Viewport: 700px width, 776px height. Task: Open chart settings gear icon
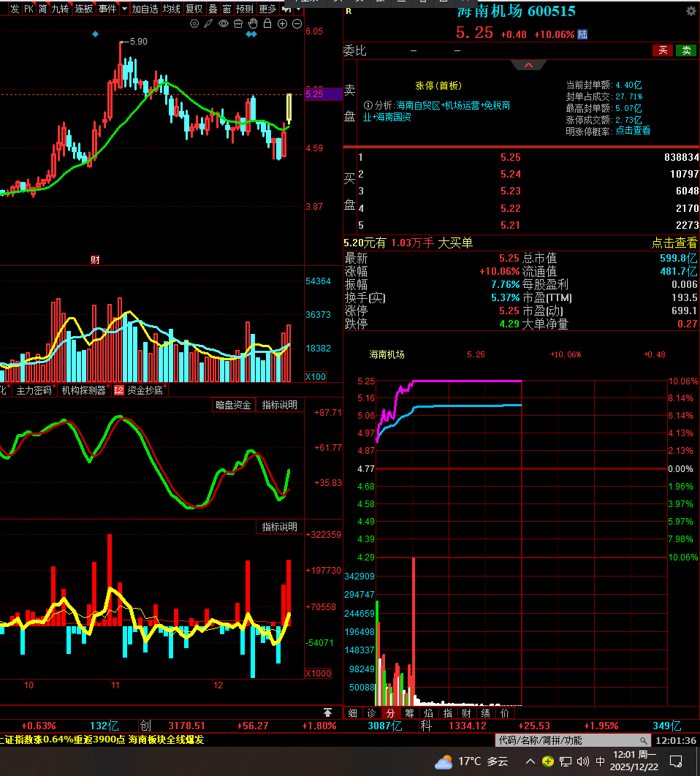[x=194, y=24]
